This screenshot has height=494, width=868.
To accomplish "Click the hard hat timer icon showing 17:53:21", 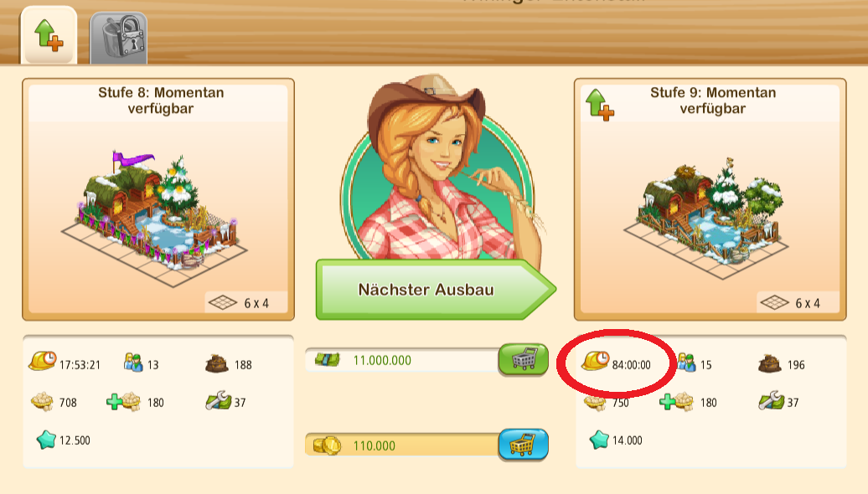I will pos(43,361).
